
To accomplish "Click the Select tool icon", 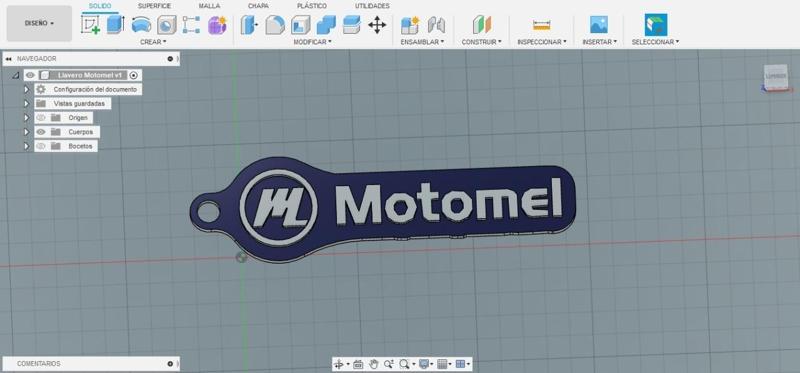I will [x=656, y=24].
